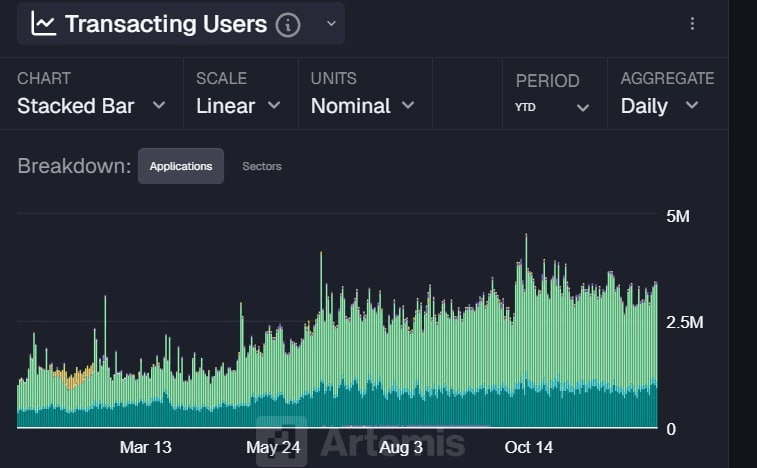Click the Breakdown label text
757x468 pixels.
click(74, 166)
